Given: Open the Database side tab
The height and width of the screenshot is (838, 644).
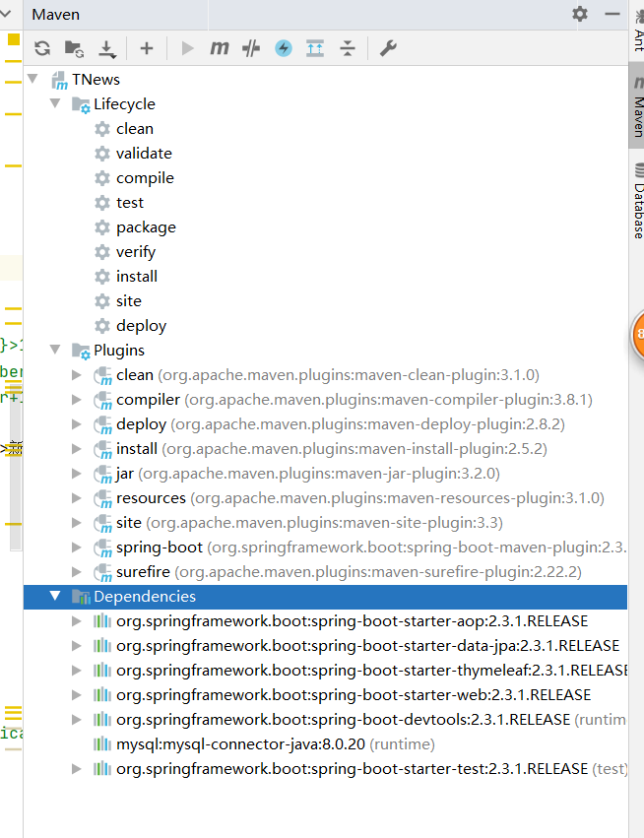Looking at the screenshot, I should coord(637,201).
